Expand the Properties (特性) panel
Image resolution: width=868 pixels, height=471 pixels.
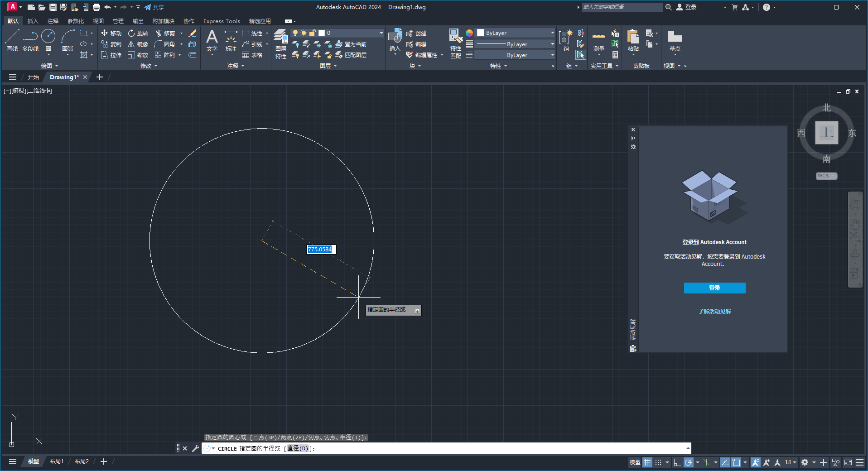498,66
